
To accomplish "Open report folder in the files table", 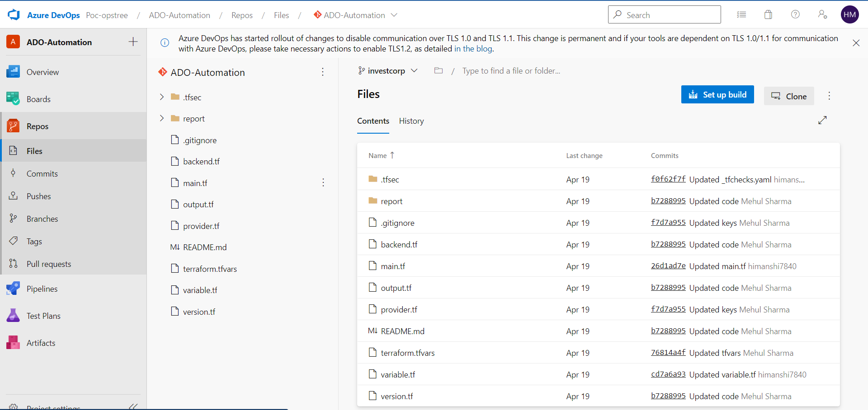I will pyautogui.click(x=392, y=201).
